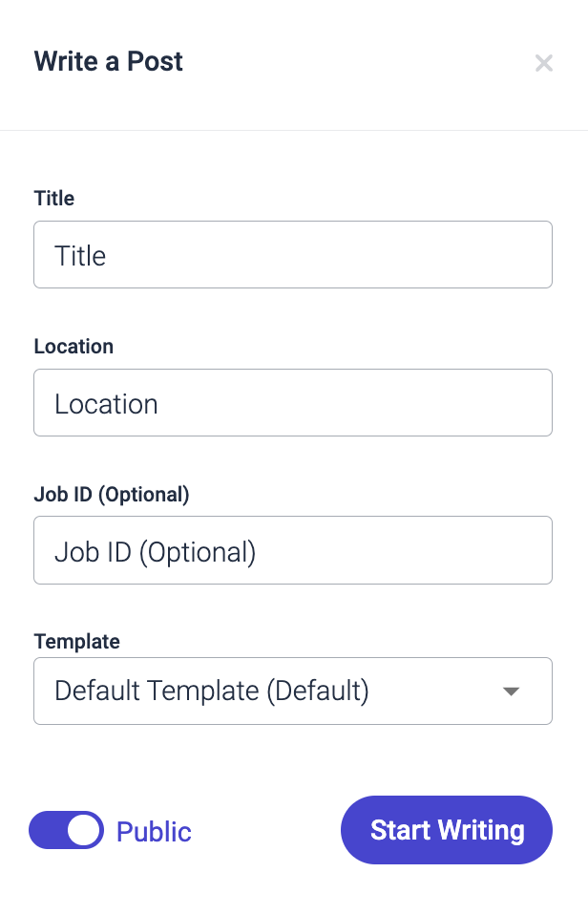Viewport: 588px width, 915px height.
Task: Click the Title label above the input
Action: click(x=53, y=199)
